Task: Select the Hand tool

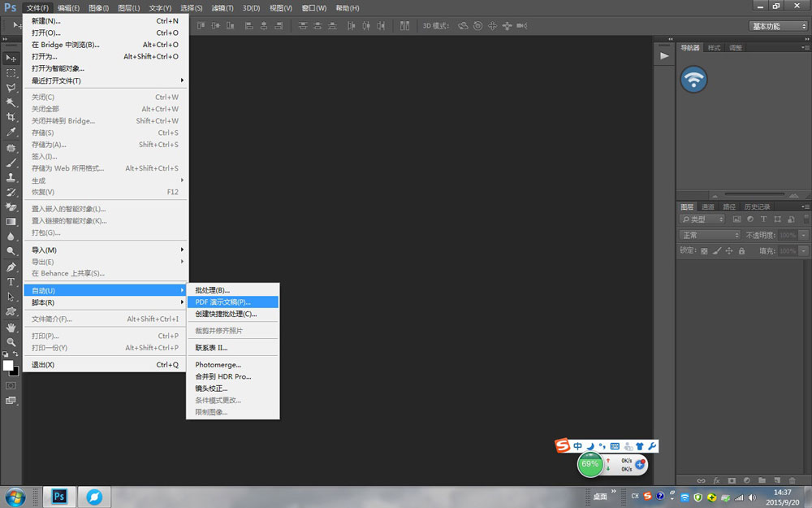Action: 11,328
